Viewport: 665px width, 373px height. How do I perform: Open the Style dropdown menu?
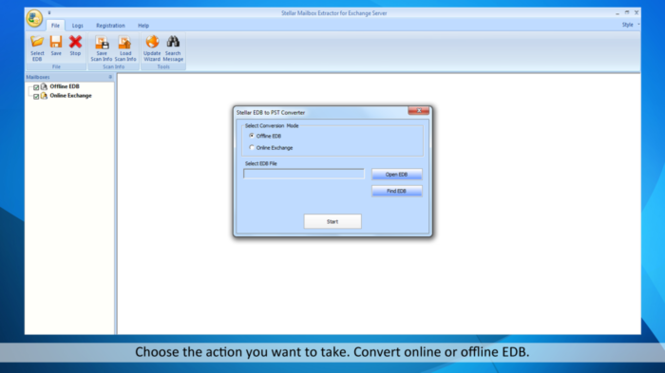(630, 25)
